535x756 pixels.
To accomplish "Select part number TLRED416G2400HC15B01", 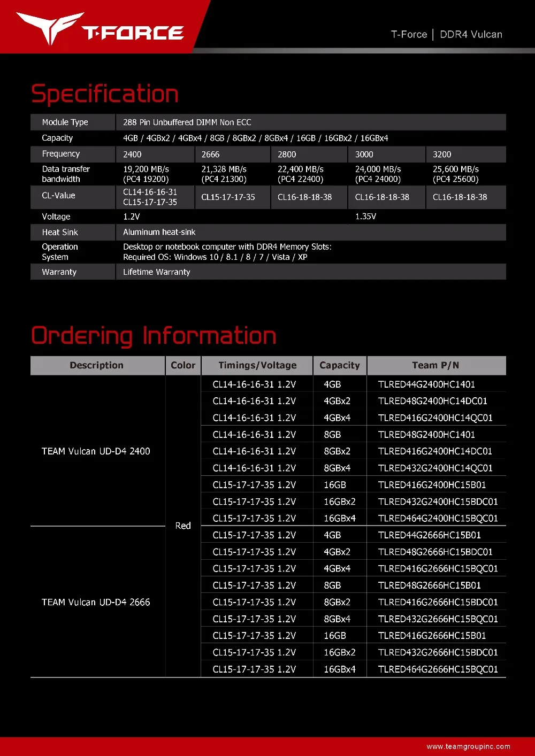I will (432, 485).
